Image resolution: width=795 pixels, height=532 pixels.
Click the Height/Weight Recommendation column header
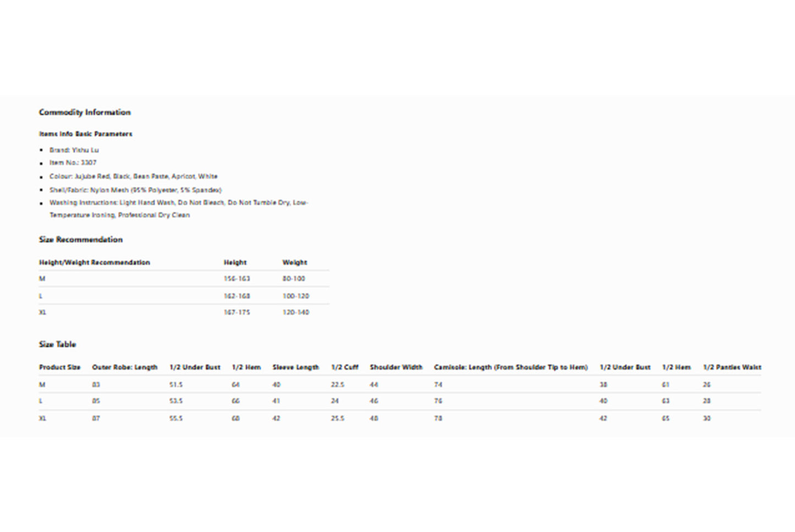point(94,262)
